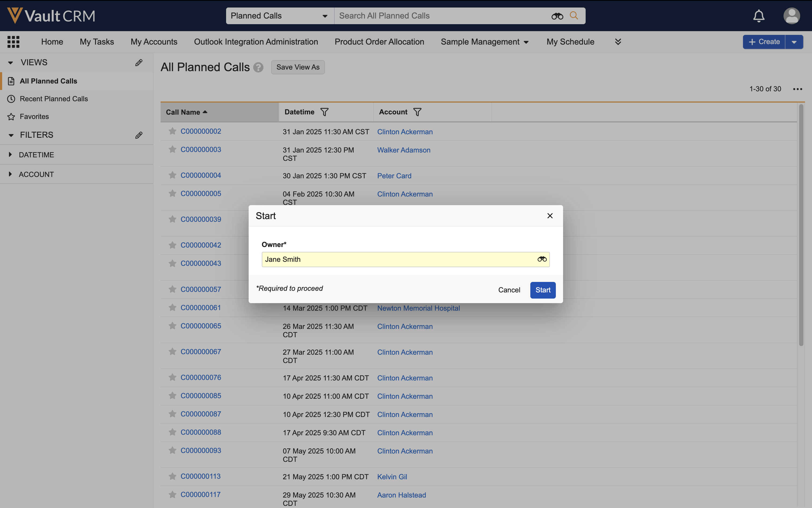Open the My Accounts tab
This screenshot has width=812, height=508.
(x=154, y=42)
